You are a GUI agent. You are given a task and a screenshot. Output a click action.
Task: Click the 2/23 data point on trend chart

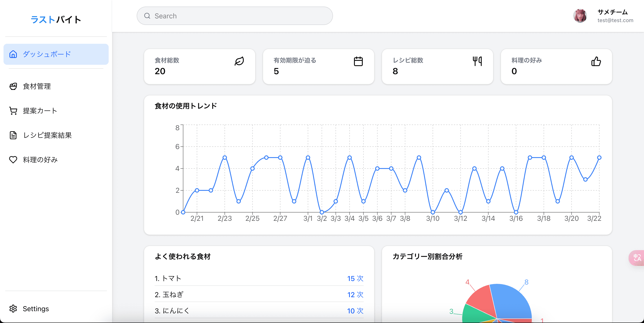point(225,158)
